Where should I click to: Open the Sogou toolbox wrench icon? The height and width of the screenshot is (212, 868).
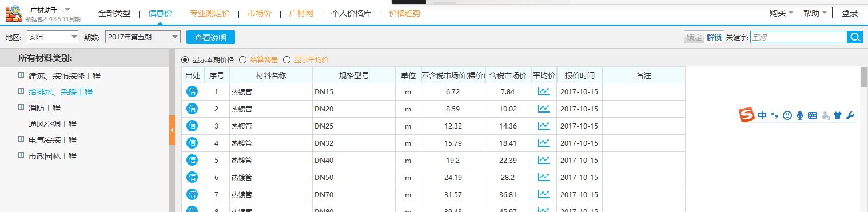pos(850,115)
